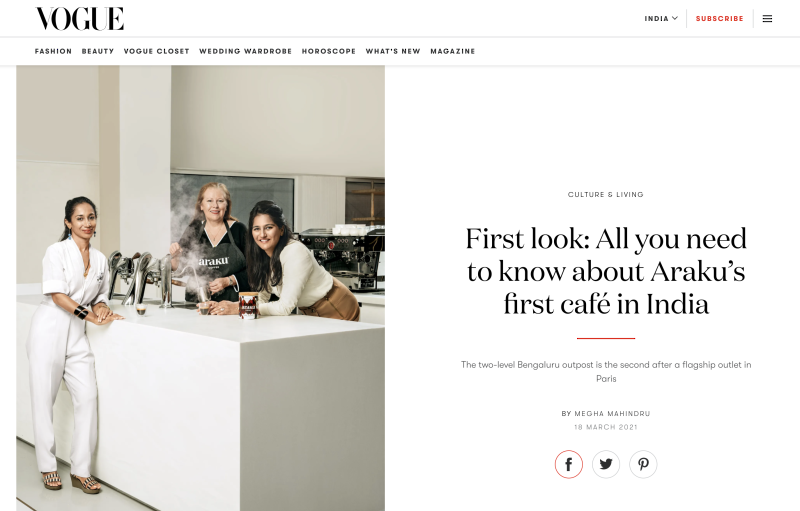Share the article on Facebook
The height and width of the screenshot is (511, 800).
(568, 464)
